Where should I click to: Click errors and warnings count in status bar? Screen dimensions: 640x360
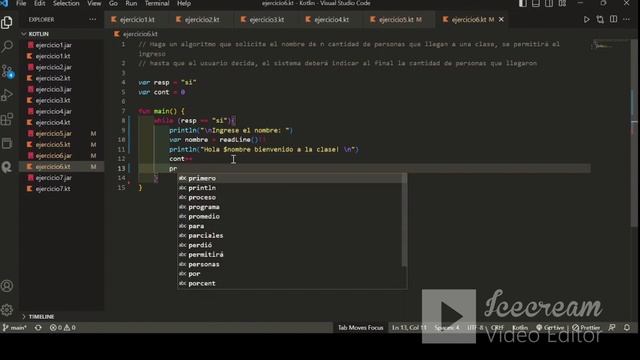[x=62, y=327]
